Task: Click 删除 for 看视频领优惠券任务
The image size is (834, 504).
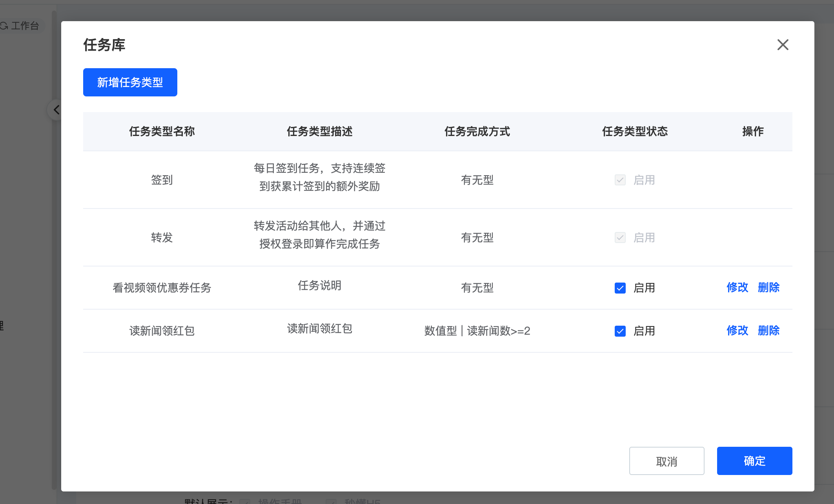Action: point(768,287)
